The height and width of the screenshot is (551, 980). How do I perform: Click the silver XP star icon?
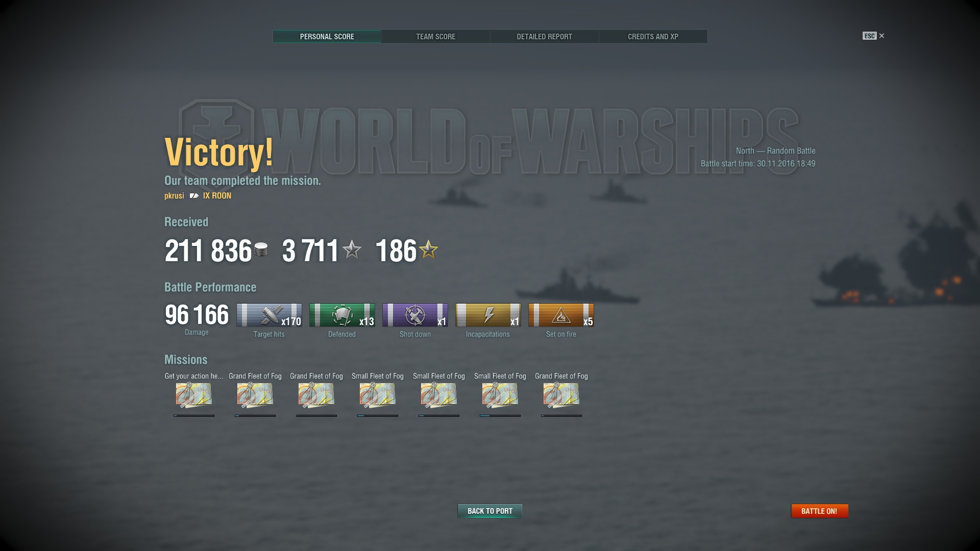pyautogui.click(x=352, y=249)
